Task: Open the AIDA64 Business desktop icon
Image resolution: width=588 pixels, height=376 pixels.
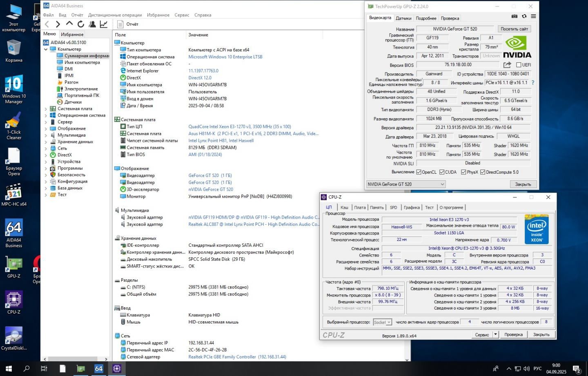Action: [14, 233]
